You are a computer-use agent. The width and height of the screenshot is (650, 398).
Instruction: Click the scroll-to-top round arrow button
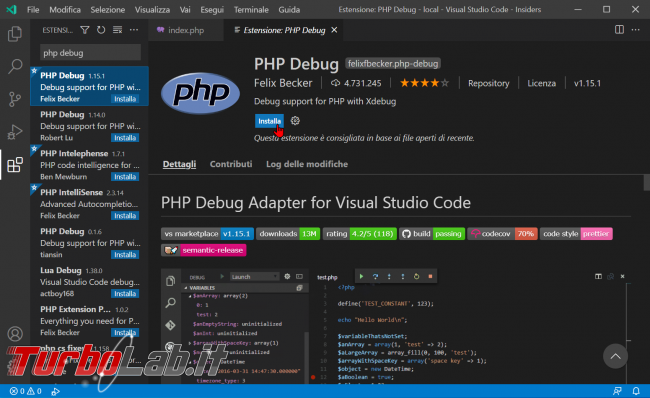(x=616, y=356)
